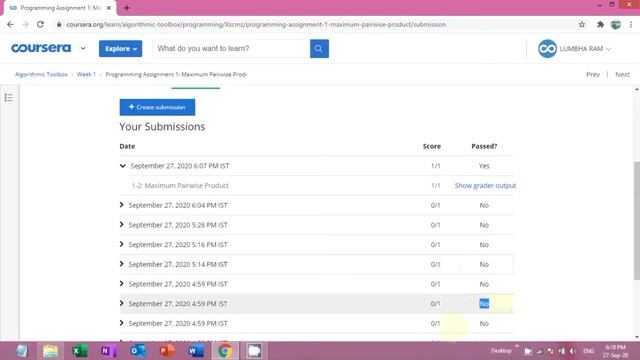Open a new browser tab
Viewport: 640px width, 360px height.
[127, 8]
